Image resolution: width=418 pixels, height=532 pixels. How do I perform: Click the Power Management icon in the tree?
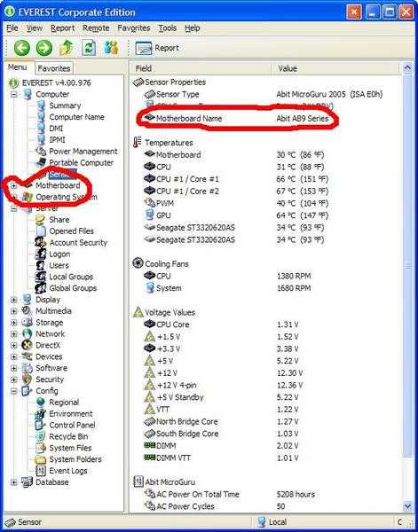pos(41,151)
